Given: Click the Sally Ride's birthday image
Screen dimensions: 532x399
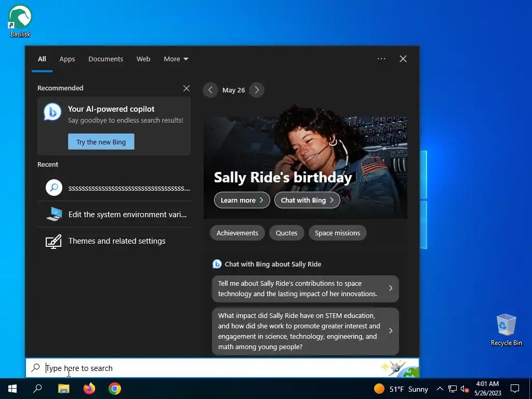Looking at the screenshot, I should pos(305,163).
